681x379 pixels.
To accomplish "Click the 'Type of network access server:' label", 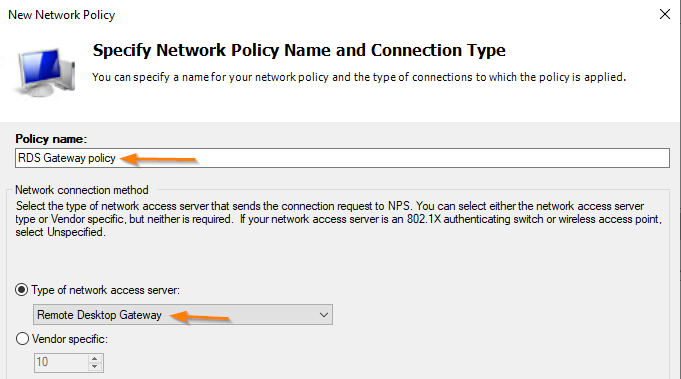I will click(x=106, y=290).
